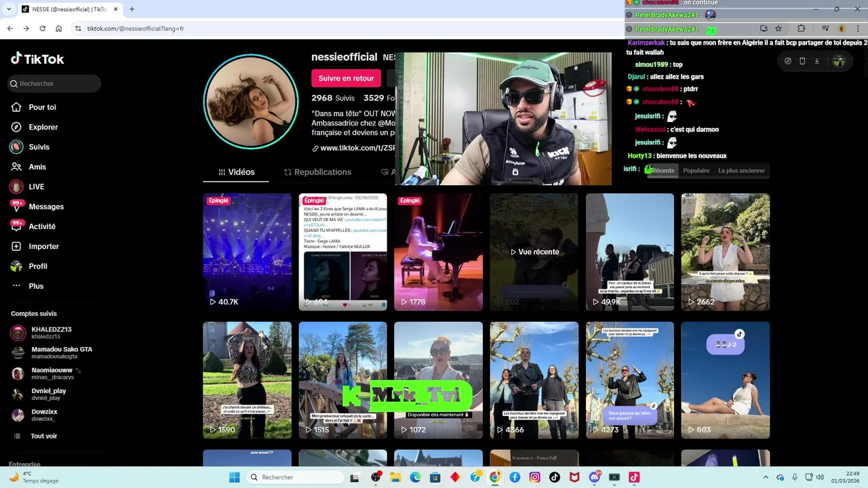Switch to the Republications tab

pyautogui.click(x=317, y=172)
